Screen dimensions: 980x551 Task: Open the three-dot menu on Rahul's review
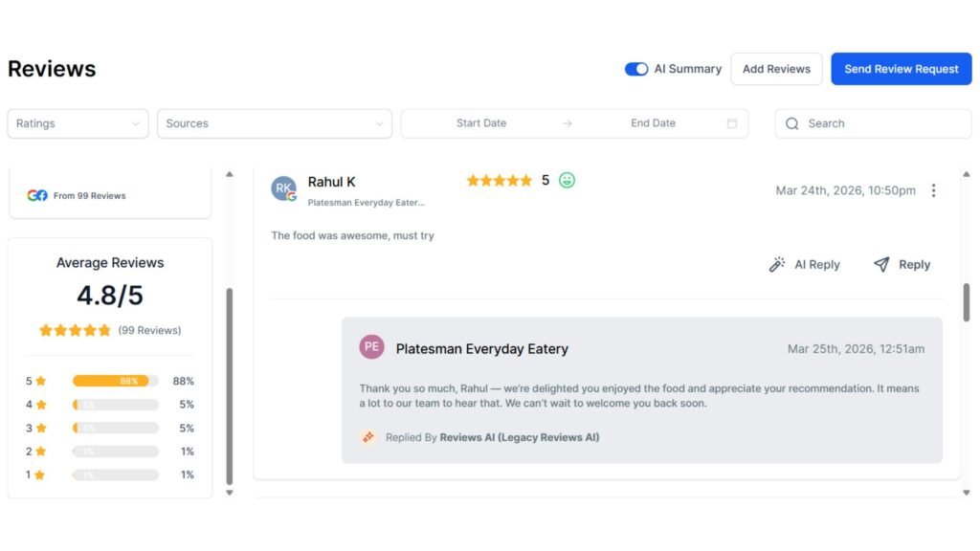pos(934,190)
